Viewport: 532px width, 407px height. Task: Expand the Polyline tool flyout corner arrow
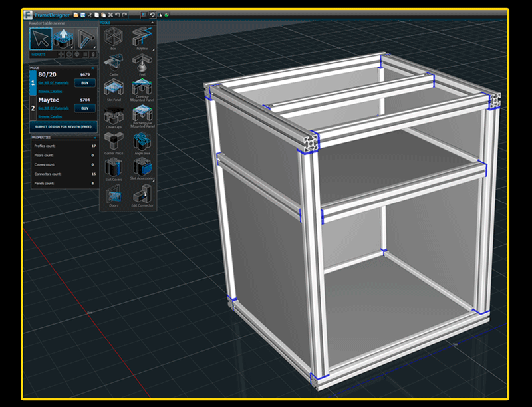click(152, 49)
